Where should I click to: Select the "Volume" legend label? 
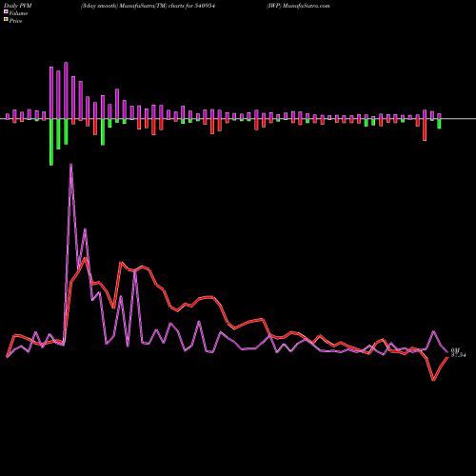[18, 13]
